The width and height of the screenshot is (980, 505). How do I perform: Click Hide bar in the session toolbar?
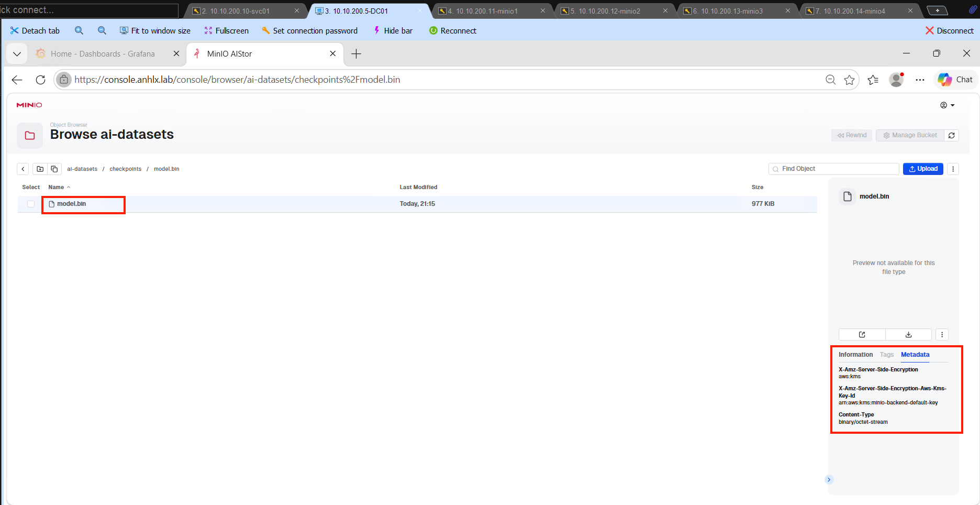coord(393,31)
